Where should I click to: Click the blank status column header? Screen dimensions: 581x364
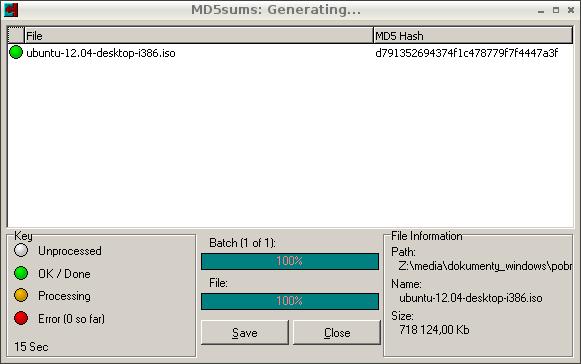[16, 36]
